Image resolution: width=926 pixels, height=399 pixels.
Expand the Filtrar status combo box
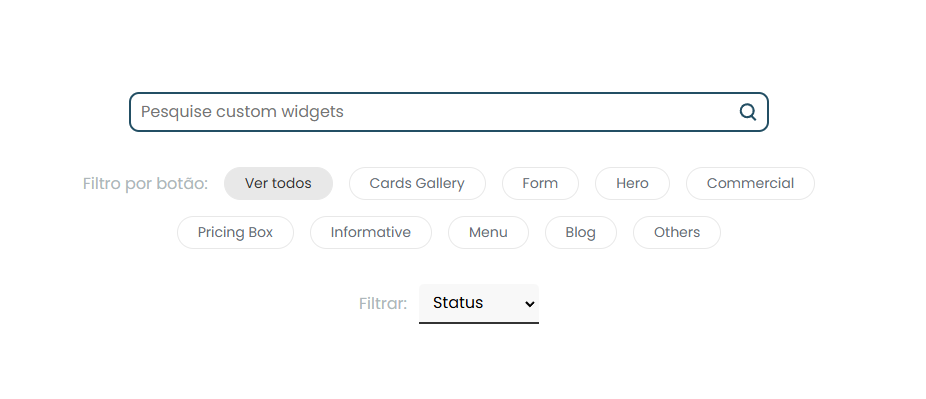coord(479,303)
